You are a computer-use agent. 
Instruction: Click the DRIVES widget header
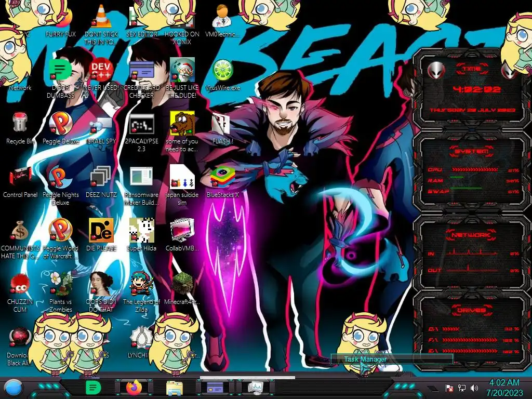[471, 310]
